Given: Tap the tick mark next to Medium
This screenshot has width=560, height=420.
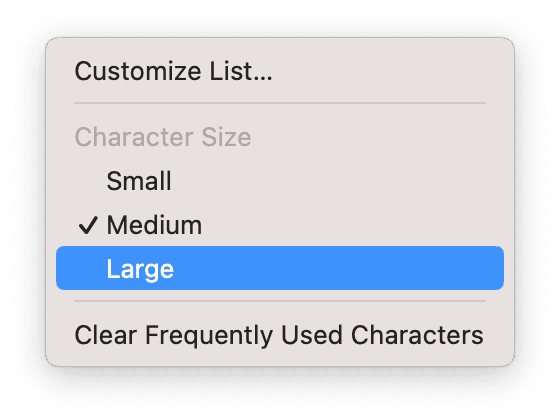Looking at the screenshot, I should (x=88, y=226).
